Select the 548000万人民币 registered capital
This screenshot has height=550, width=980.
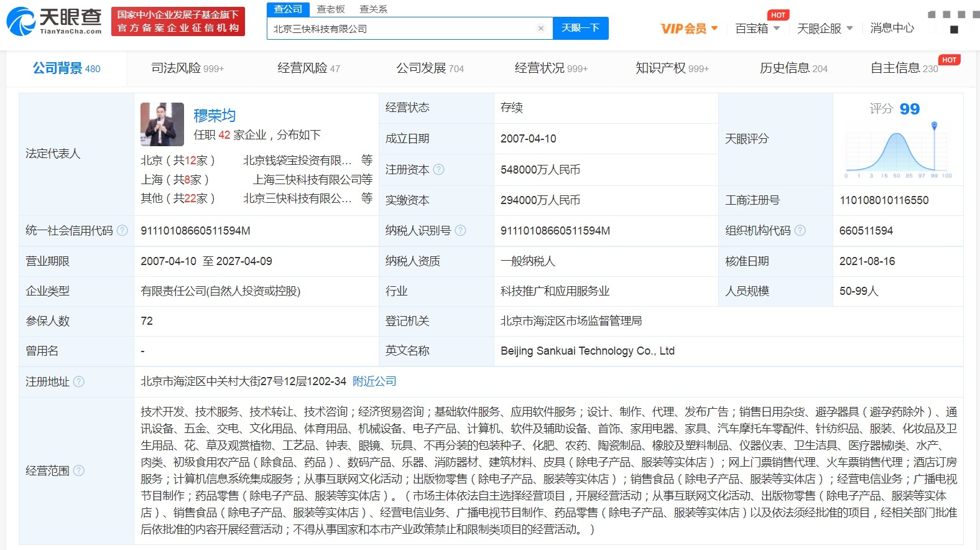click(x=540, y=170)
